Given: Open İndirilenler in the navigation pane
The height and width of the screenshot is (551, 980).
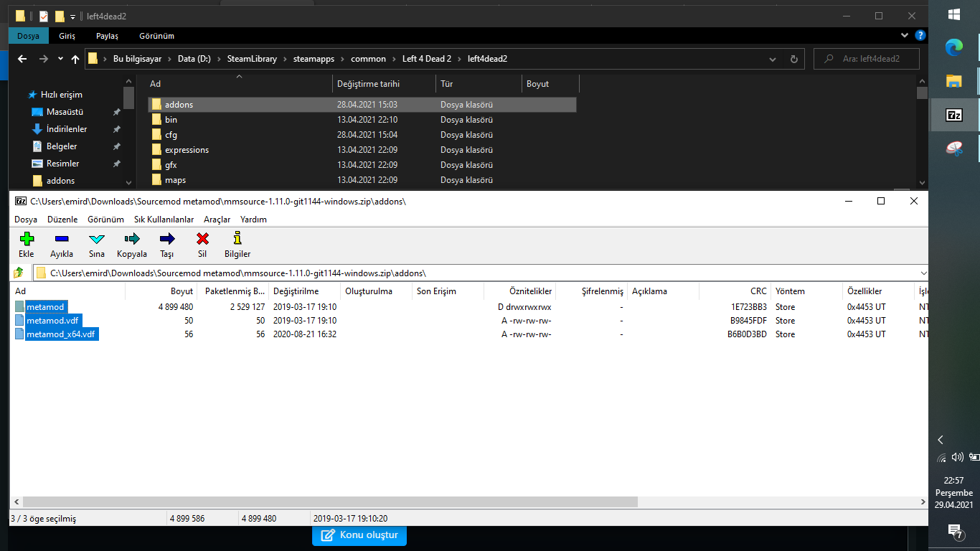Looking at the screenshot, I should [67, 129].
